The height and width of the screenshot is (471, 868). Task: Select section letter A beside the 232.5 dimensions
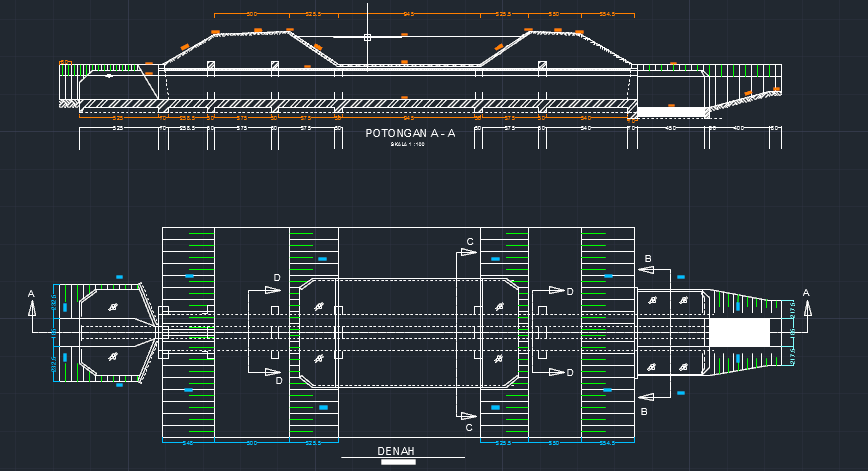31,294
